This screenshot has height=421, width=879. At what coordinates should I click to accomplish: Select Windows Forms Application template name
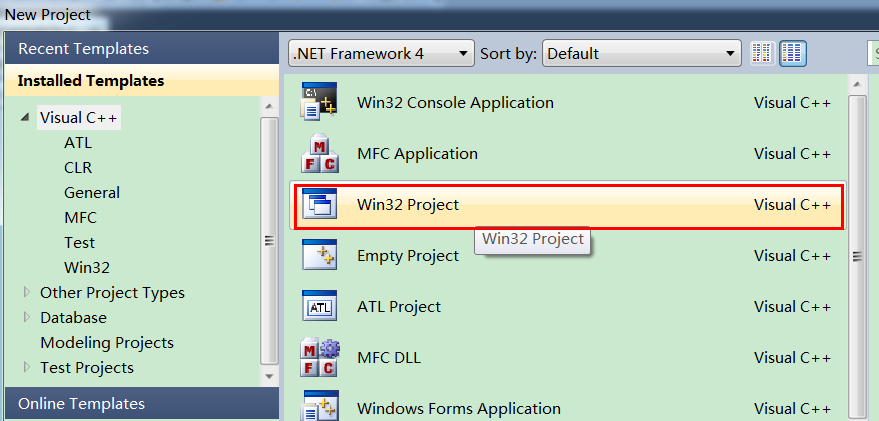[459, 409]
